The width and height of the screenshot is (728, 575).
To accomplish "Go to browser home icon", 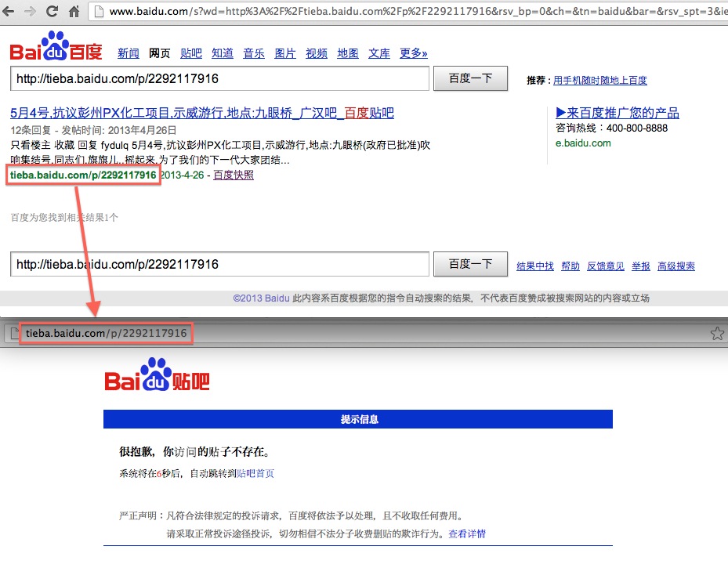I will pos(74,11).
